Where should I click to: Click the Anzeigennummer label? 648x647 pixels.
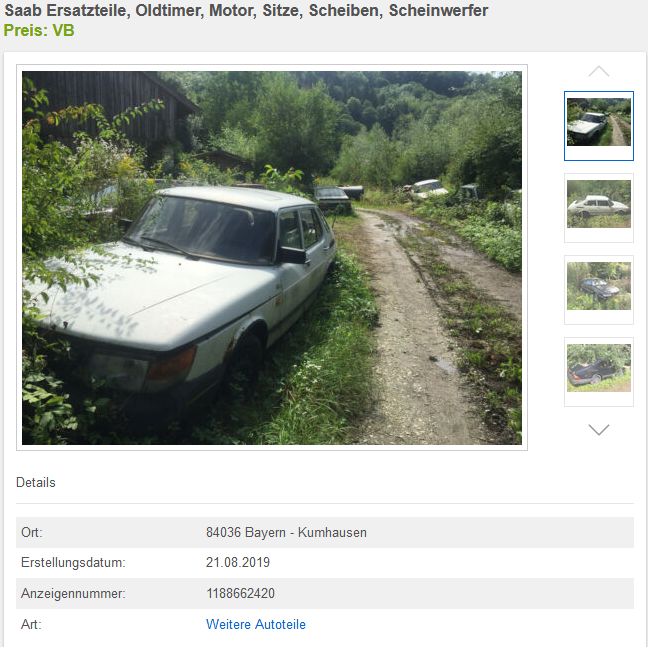point(73,594)
